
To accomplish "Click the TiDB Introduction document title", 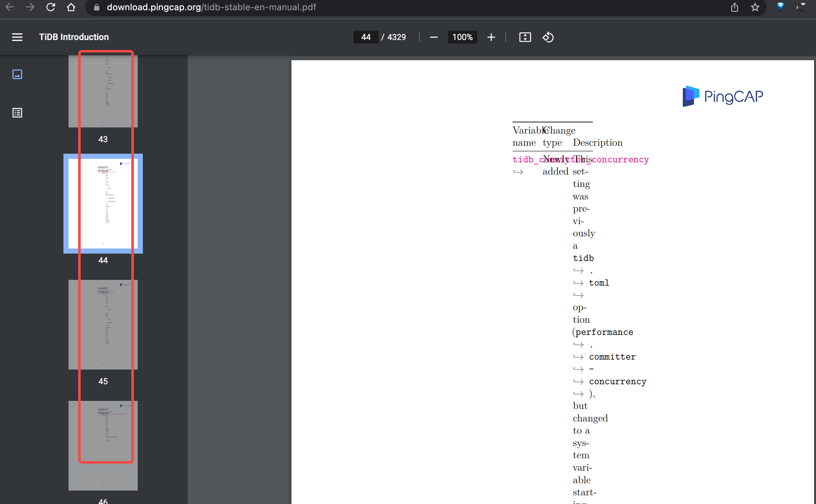I will pos(74,37).
